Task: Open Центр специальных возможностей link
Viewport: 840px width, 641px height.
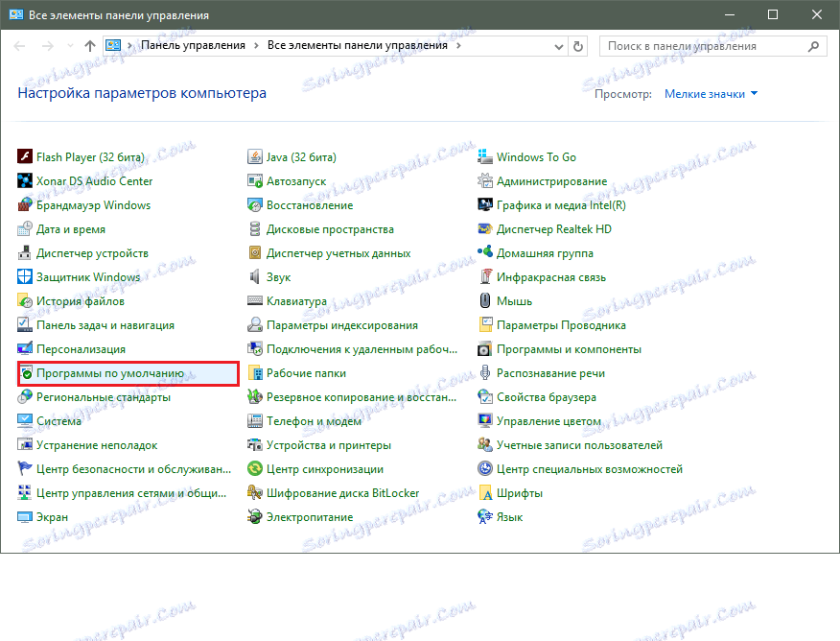Action: [590, 469]
